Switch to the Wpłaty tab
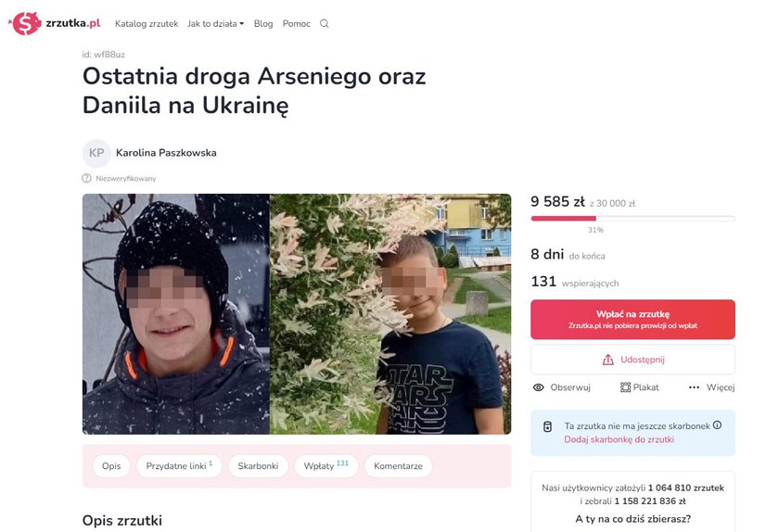 pyautogui.click(x=326, y=466)
